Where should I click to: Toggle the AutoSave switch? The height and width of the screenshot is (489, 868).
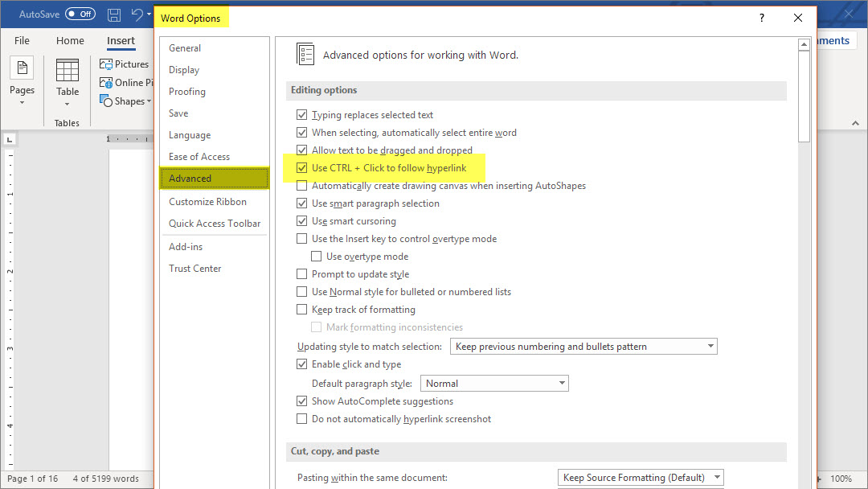pyautogui.click(x=80, y=14)
